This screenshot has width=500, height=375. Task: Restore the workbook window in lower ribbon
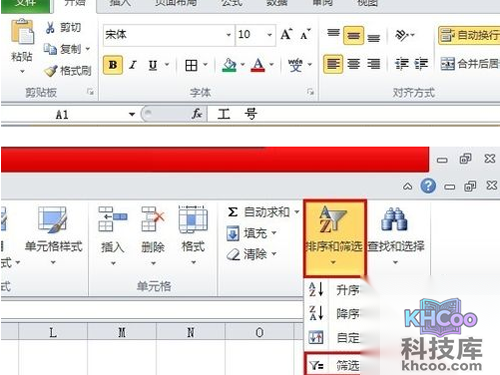(470, 186)
